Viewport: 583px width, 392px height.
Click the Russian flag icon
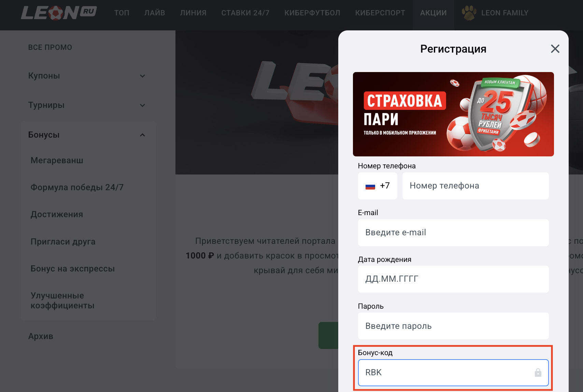click(x=370, y=186)
